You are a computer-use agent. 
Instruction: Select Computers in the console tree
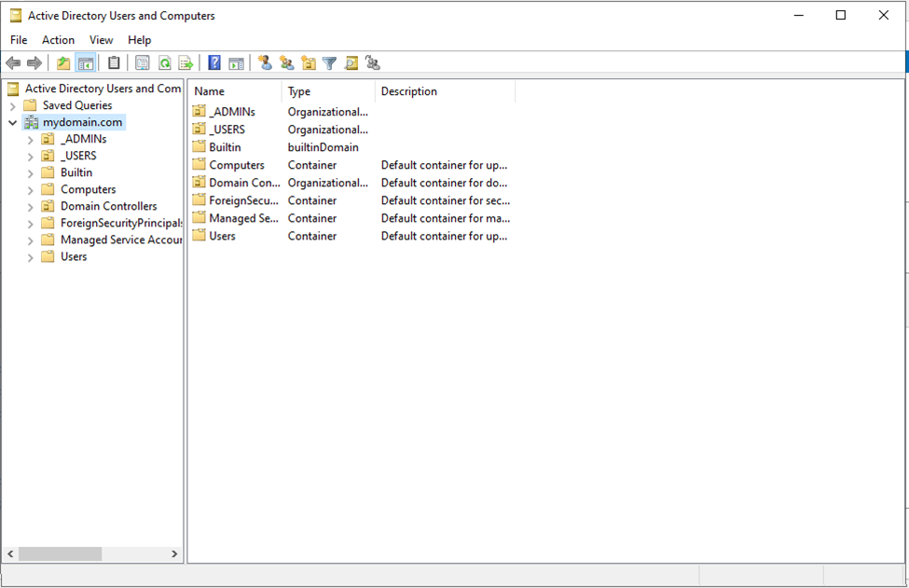(89, 189)
